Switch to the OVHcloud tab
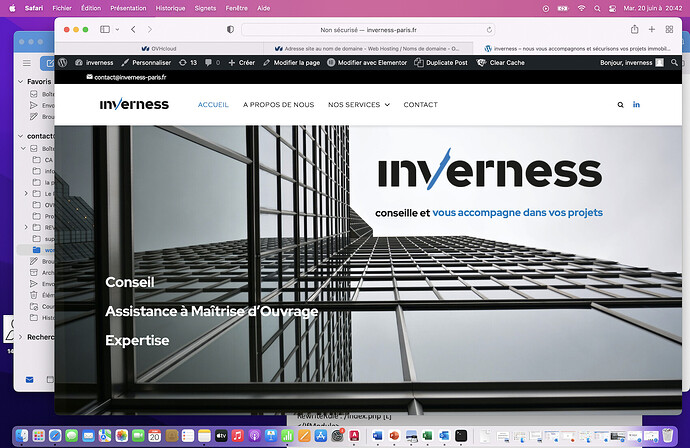The image size is (690, 448). pos(159,48)
